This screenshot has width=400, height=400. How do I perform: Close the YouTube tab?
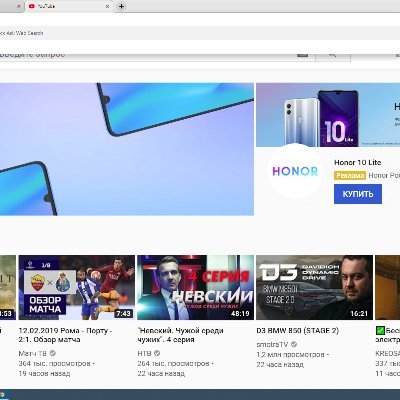coord(108,6)
